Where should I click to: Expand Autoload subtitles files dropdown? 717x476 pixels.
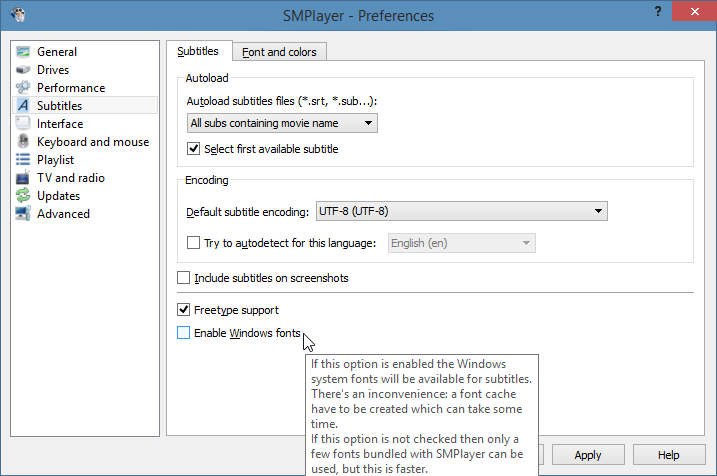click(x=282, y=123)
